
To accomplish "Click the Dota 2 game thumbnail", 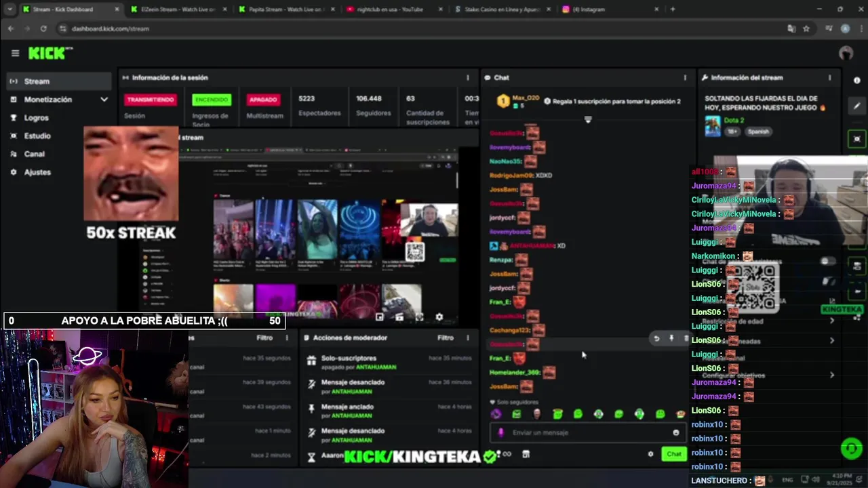I will 712,126.
